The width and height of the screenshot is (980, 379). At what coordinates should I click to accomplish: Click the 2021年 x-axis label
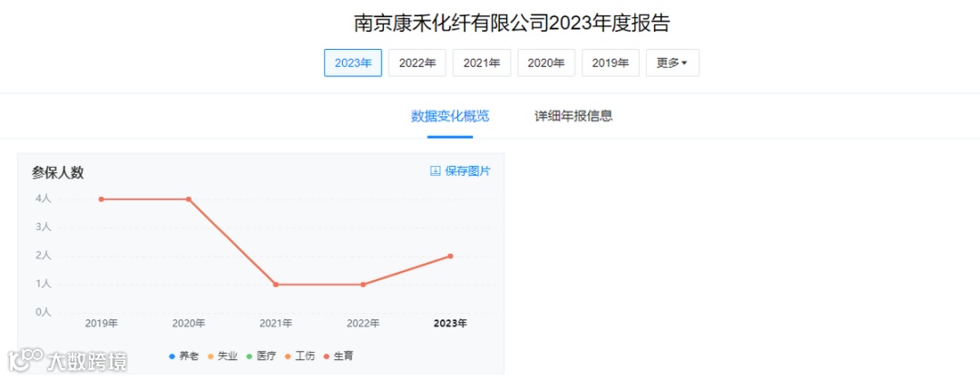tap(276, 324)
